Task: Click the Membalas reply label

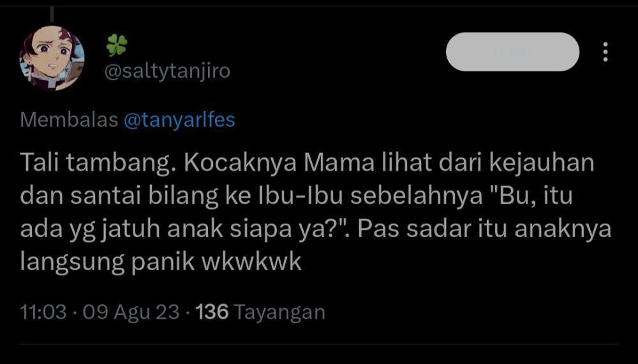Action: click(69, 120)
